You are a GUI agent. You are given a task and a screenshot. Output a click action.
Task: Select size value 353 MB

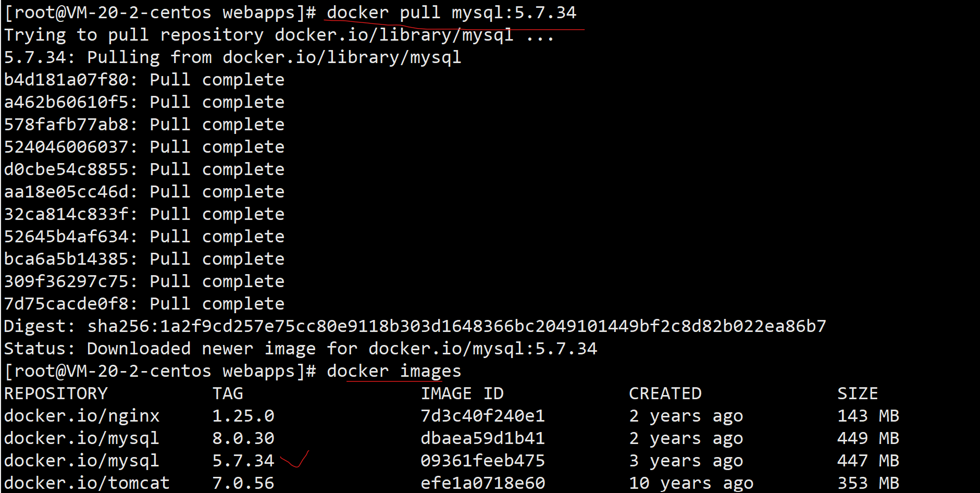pos(868,483)
